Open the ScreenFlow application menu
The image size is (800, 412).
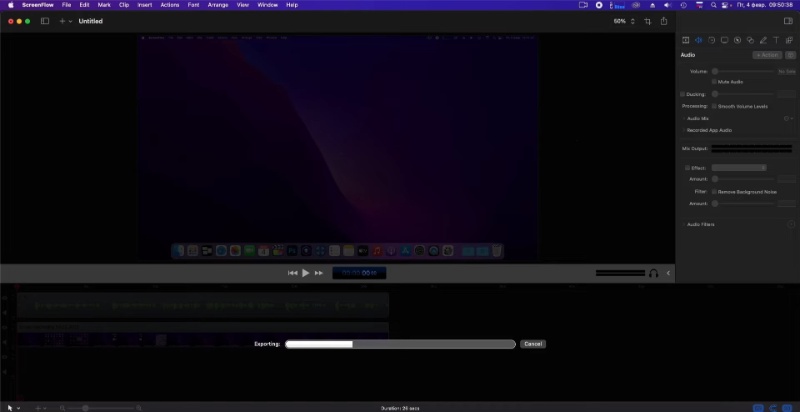click(x=38, y=5)
